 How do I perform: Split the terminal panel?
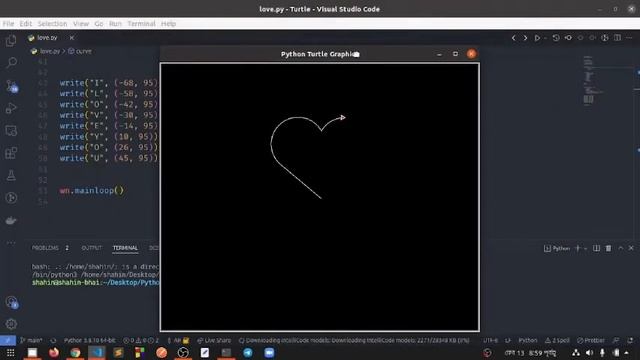click(x=596, y=248)
